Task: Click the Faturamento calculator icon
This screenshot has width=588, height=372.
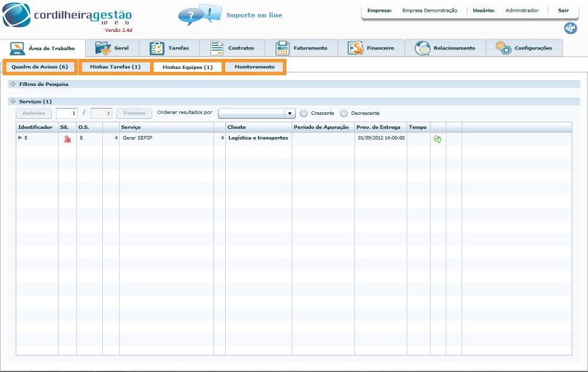Action: pos(282,48)
